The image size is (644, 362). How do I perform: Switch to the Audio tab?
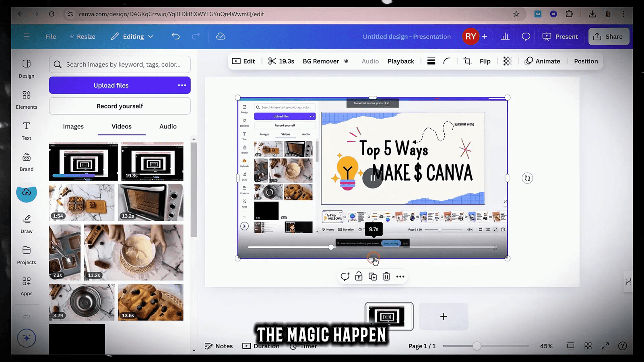point(168,126)
